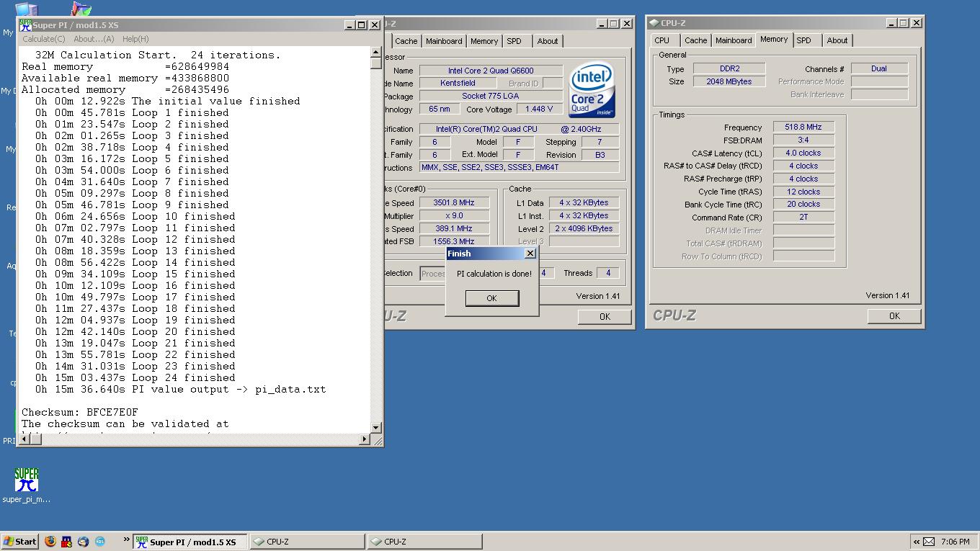Click the memory Frequency 518.8 MHz field
The height and width of the screenshot is (551, 980).
[803, 127]
